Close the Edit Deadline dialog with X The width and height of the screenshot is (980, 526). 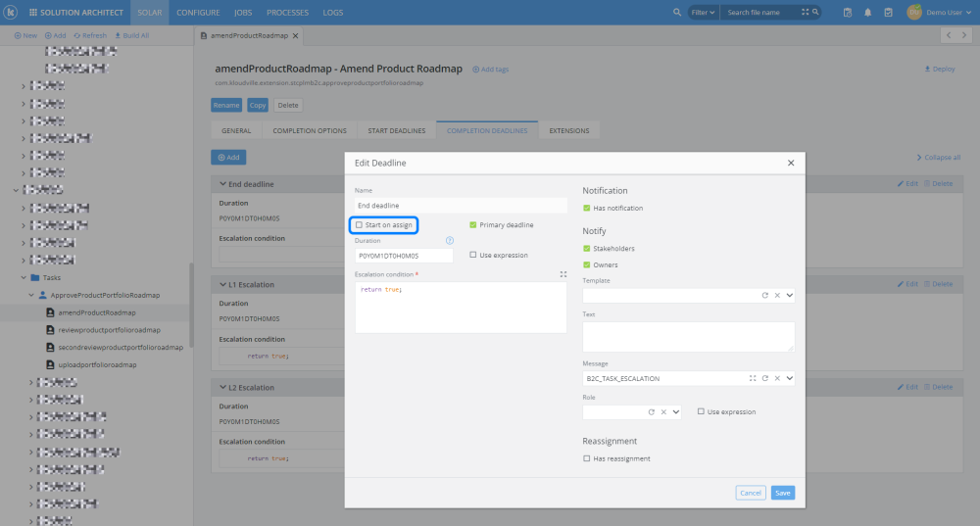pyautogui.click(x=791, y=163)
